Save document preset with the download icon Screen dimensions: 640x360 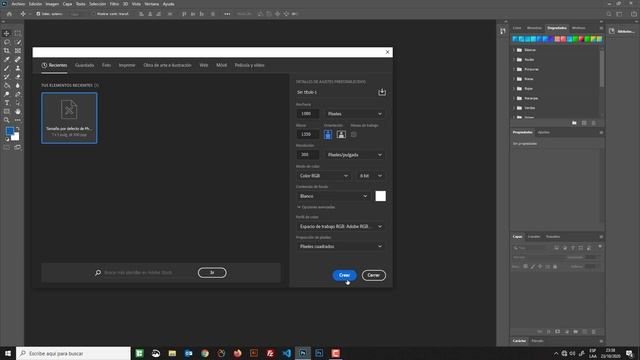pos(382,92)
